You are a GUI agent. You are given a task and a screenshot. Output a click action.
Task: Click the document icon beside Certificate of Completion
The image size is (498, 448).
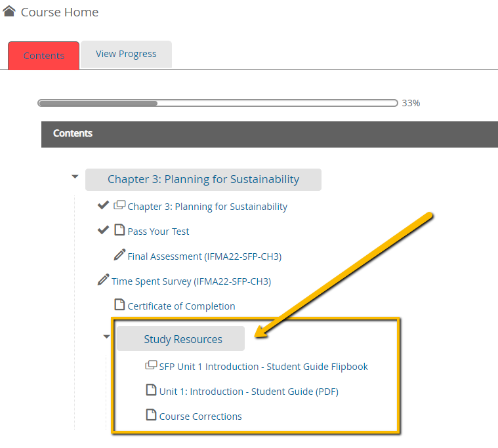[119, 304]
